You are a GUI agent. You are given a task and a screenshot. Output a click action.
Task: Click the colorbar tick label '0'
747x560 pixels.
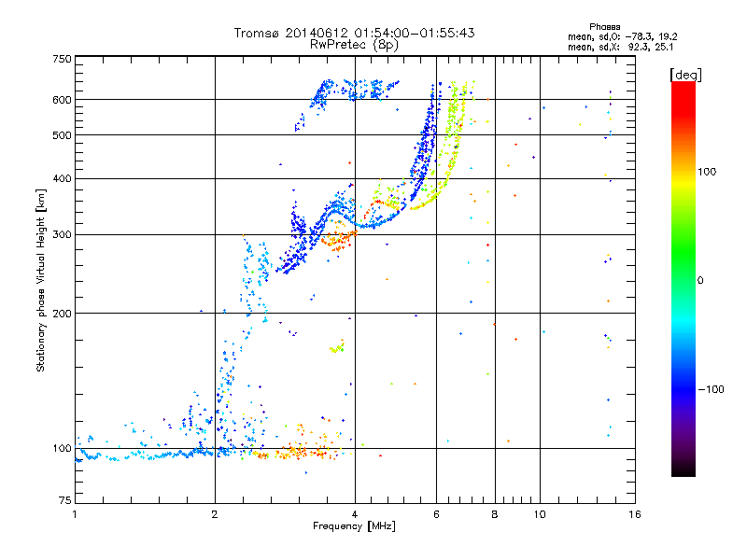pyautogui.click(x=700, y=280)
